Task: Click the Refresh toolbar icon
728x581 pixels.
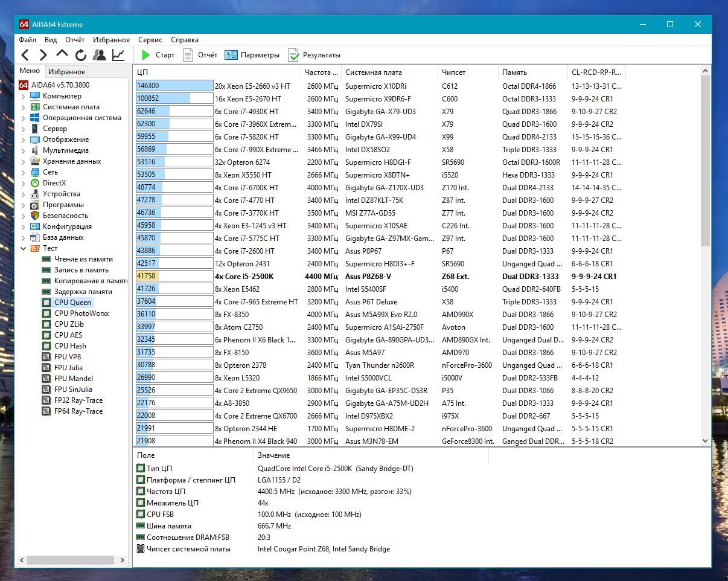Action: (x=81, y=55)
